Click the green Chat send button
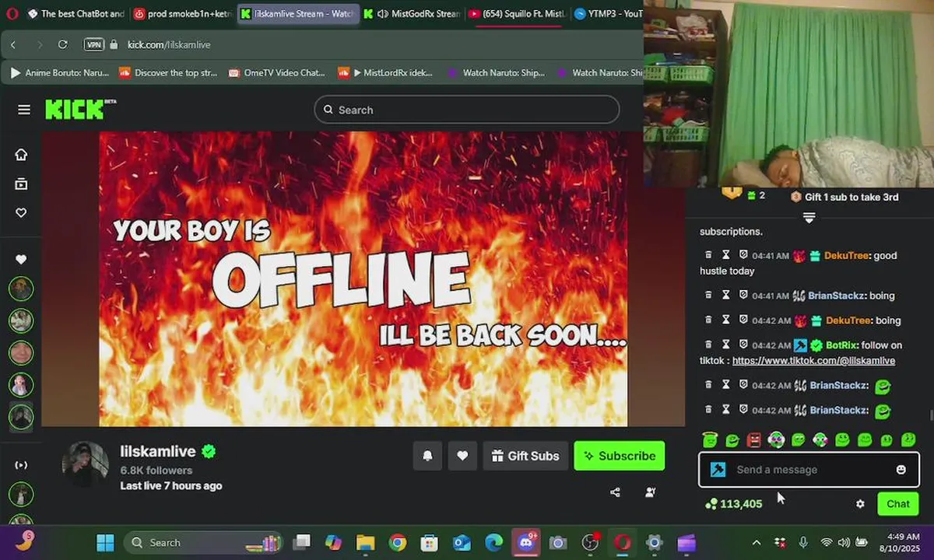 tap(897, 504)
